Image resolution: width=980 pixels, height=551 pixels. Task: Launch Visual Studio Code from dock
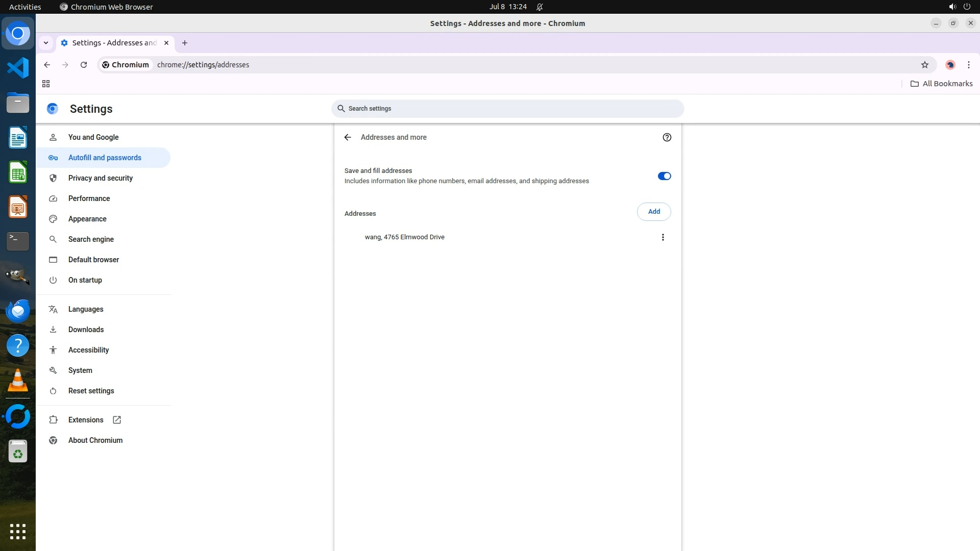pyautogui.click(x=18, y=68)
